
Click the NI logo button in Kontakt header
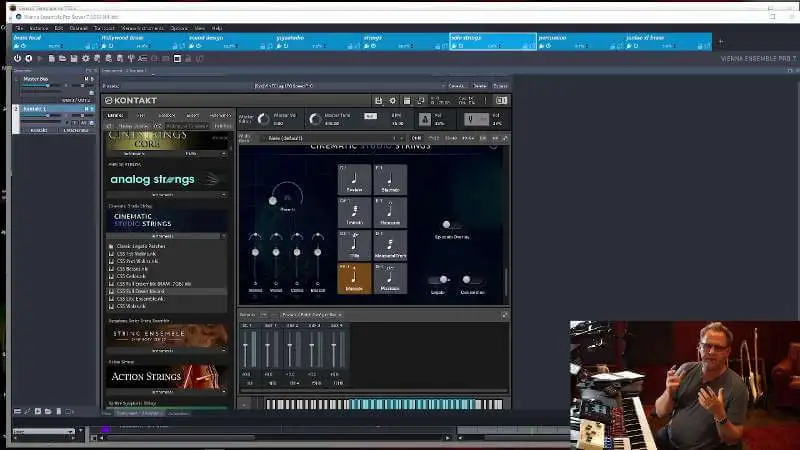[x=502, y=101]
